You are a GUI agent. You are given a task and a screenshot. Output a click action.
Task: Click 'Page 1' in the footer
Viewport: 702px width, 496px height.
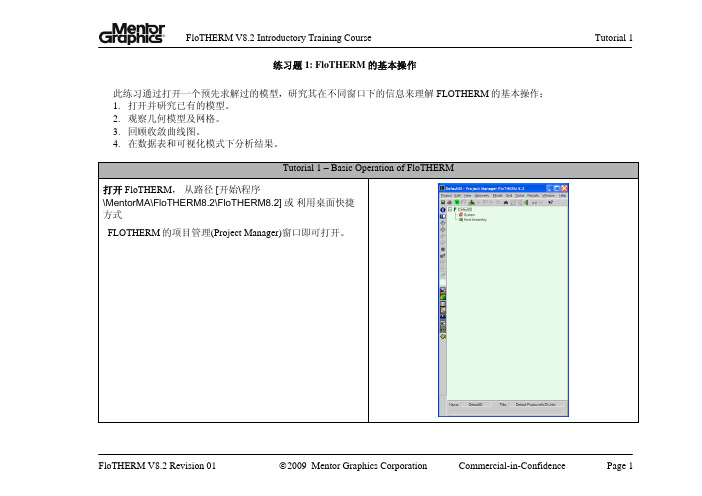tap(620, 466)
